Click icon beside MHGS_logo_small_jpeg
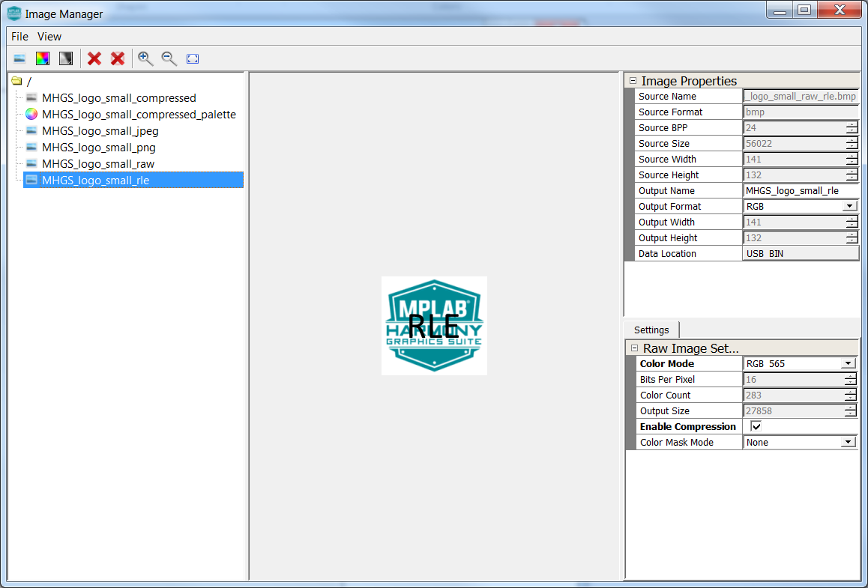The height and width of the screenshot is (588, 868). click(x=32, y=130)
